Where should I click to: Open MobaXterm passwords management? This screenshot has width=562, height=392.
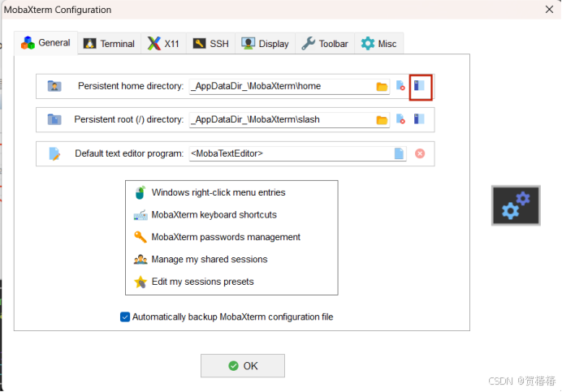(226, 237)
